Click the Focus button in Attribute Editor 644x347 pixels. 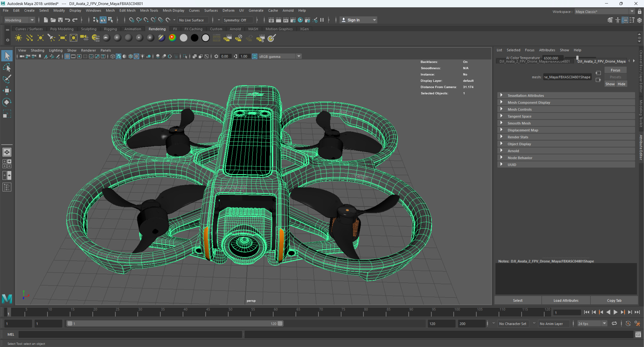615,70
